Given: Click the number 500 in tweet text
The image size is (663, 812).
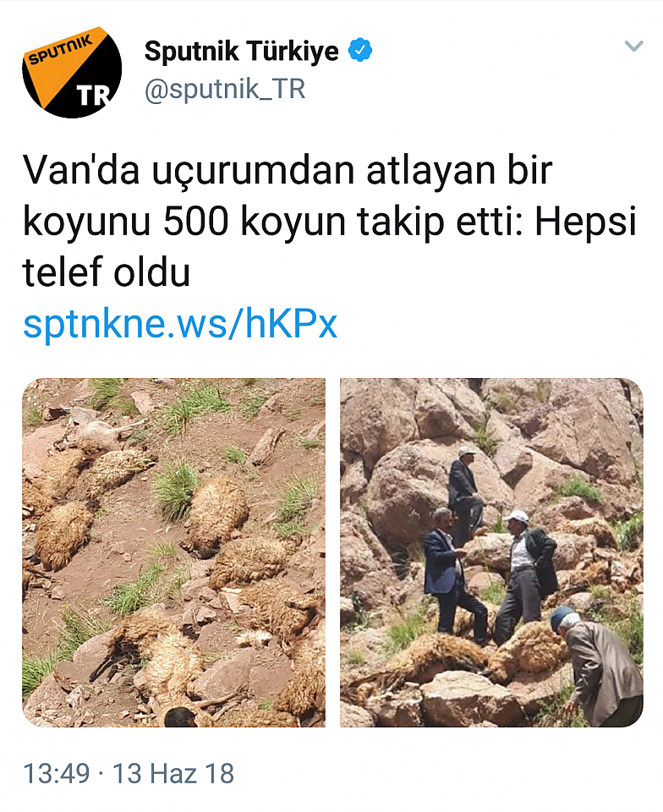Looking at the screenshot, I should click(196, 222).
